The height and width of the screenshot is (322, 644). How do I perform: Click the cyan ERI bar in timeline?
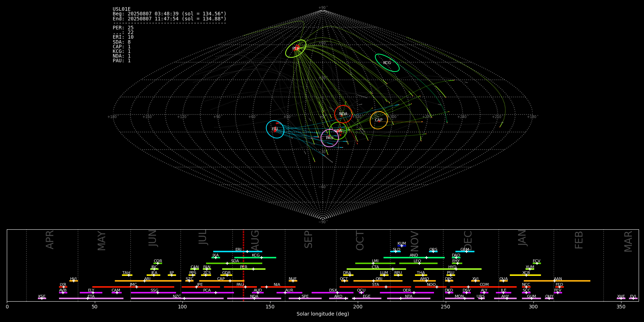click(238, 252)
